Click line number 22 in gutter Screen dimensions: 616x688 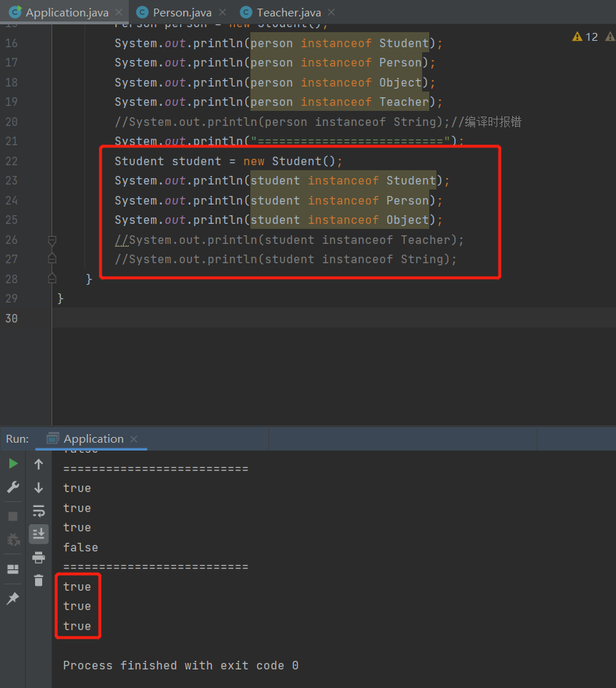11,161
